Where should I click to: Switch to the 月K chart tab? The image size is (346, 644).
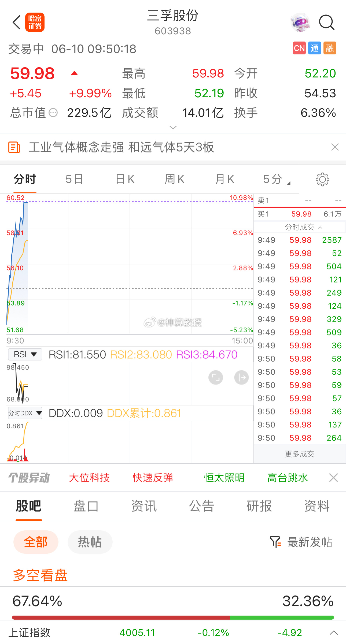point(225,179)
